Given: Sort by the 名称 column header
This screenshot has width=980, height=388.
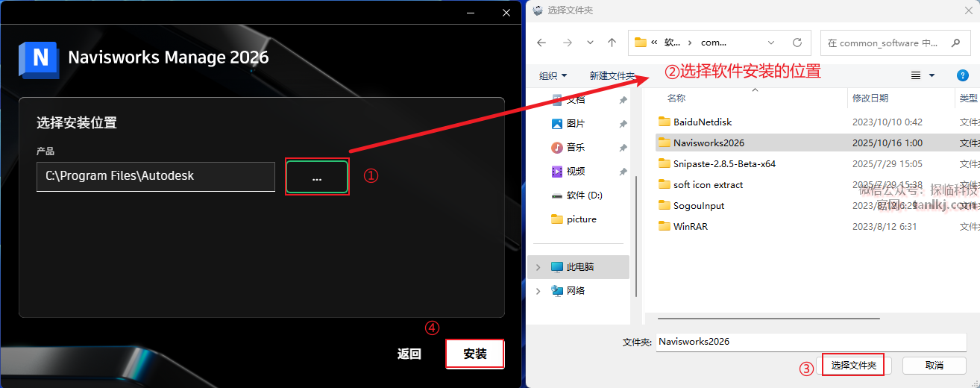Looking at the screenshot, I should click(676, 98).
